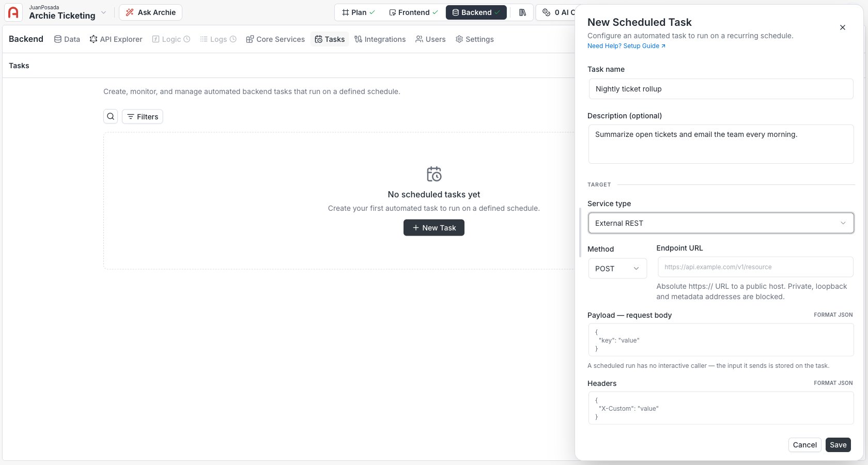Click FORMAT JSON beside Headers
This screenshot has width=868, height=465.
click(833, 383)
